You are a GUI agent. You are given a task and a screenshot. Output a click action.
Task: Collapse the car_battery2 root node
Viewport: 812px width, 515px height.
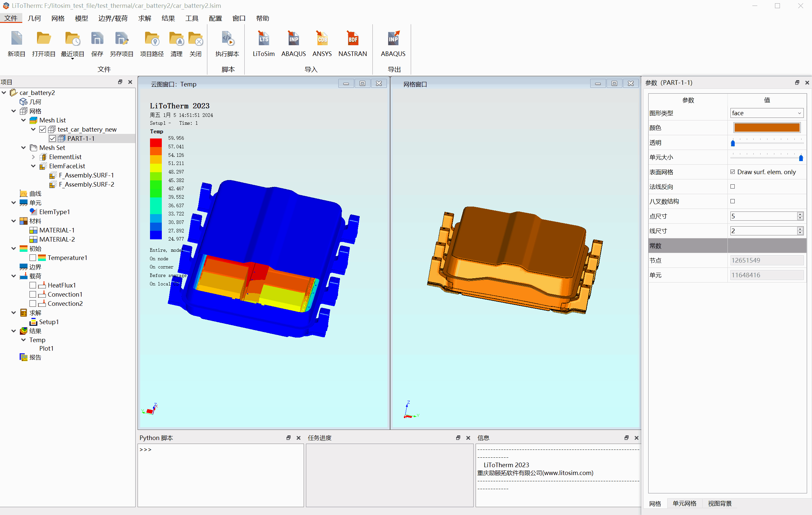pos(4,92)
